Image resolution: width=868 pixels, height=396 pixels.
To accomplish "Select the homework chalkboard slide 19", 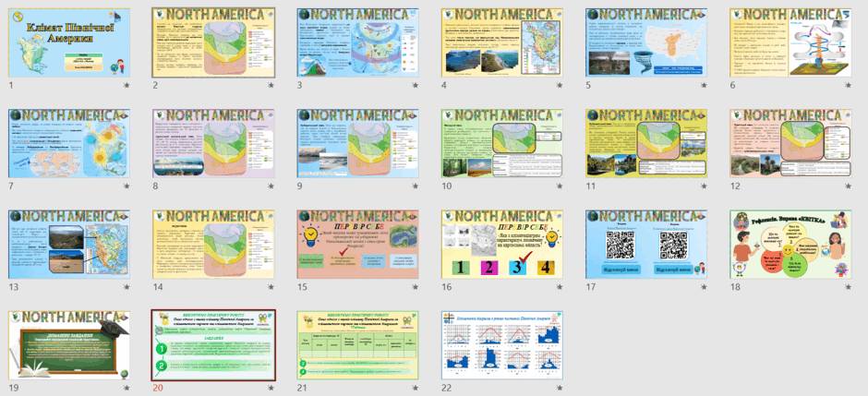I will coord(69,345).
